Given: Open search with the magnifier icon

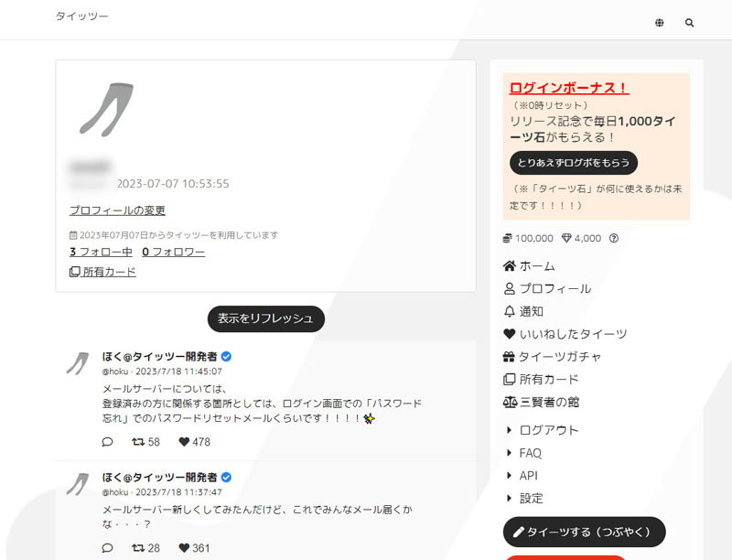Looking at the screenshot, I should click(690, 23).
